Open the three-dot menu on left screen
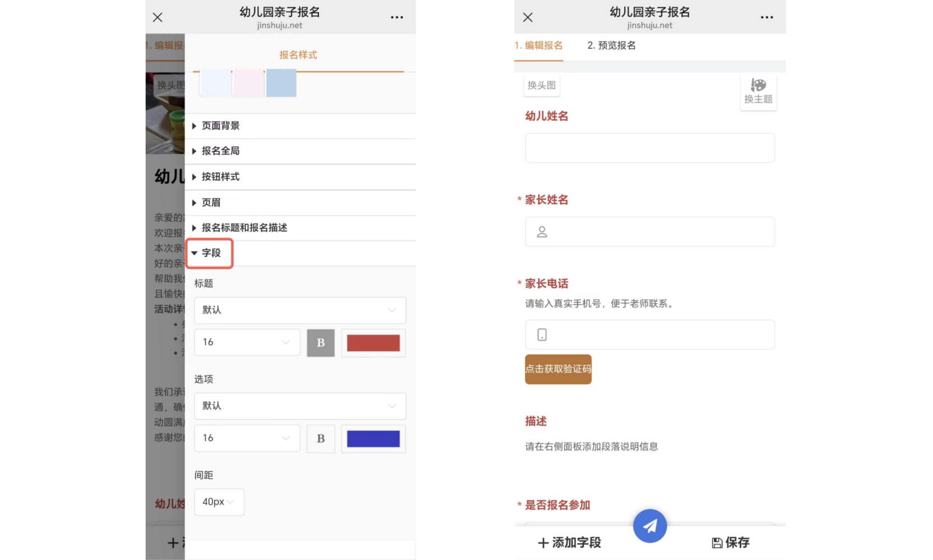The height and width of the screenshot is (560, 933). pos(397,17)
